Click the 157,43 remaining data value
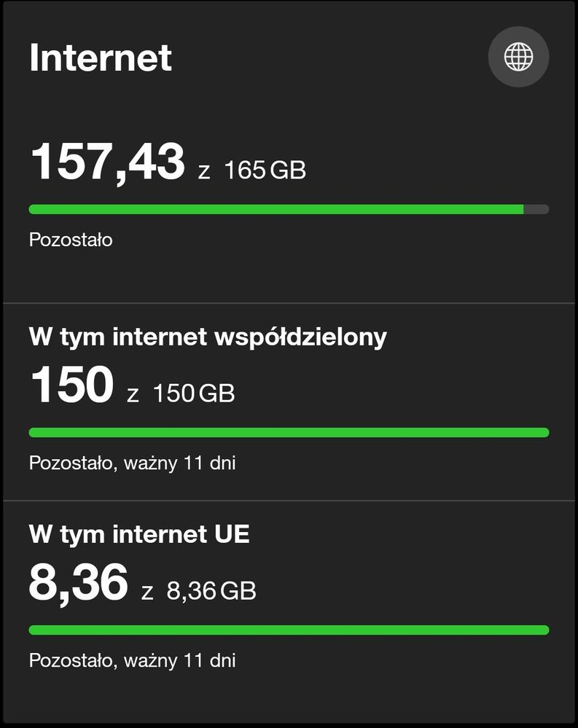Screen dimensions: 578x728 click(x=107, y=162)
